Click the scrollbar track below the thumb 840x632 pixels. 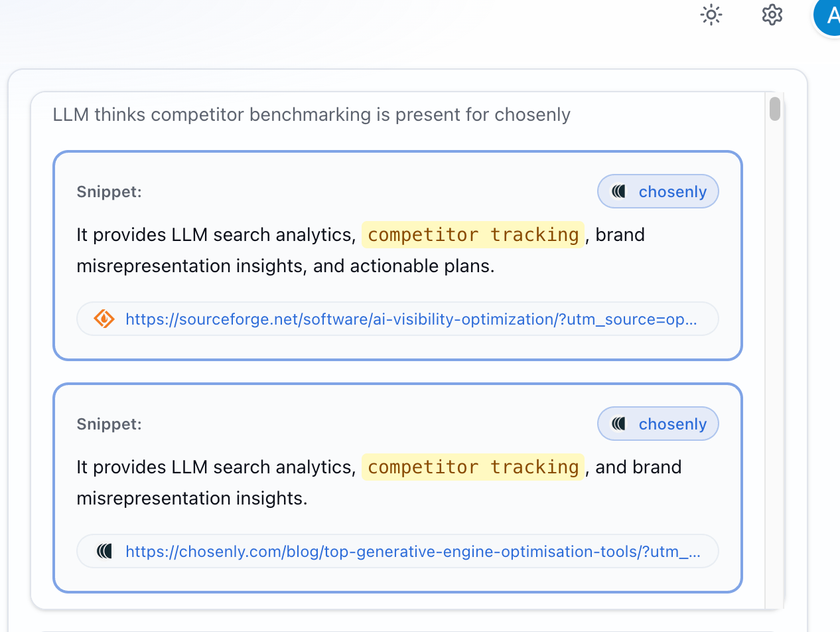click(x=774, y=365)
